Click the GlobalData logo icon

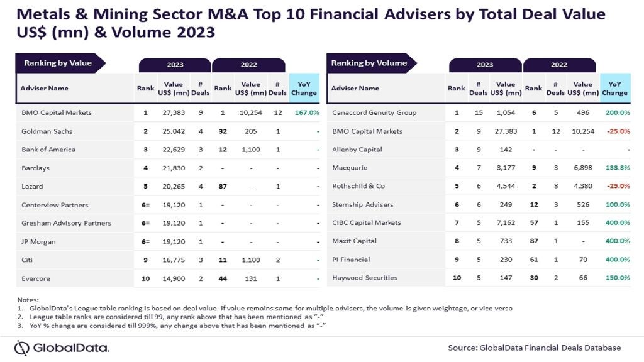point(22,348)
